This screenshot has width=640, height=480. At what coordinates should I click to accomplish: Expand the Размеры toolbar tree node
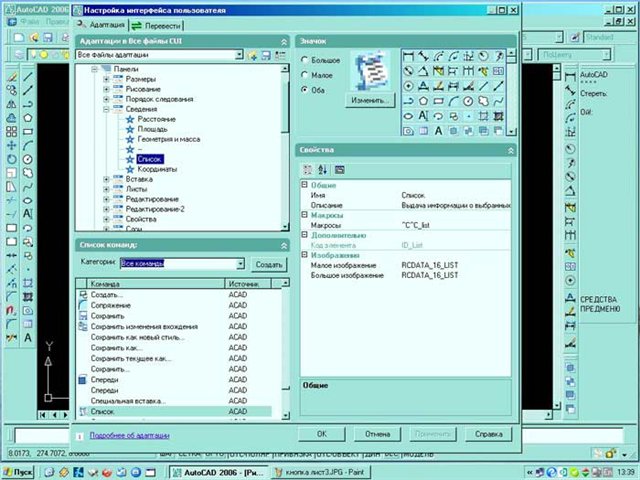[x=106, y=79]
